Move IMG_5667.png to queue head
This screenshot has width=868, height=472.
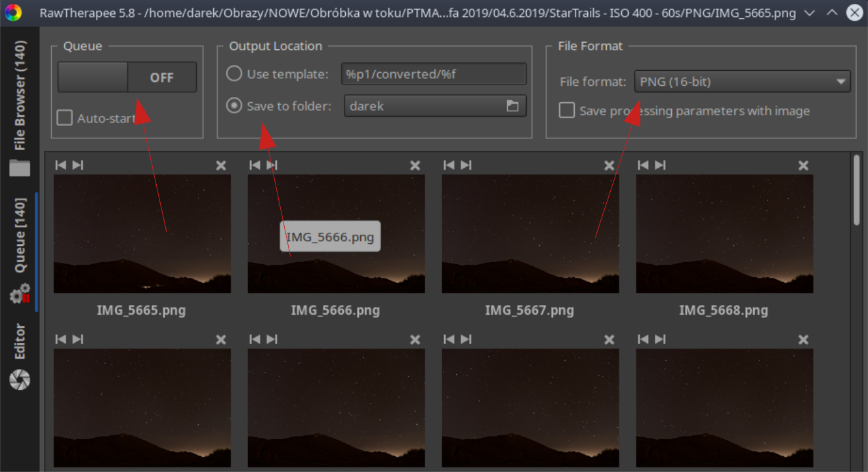(x=449, y=165)
